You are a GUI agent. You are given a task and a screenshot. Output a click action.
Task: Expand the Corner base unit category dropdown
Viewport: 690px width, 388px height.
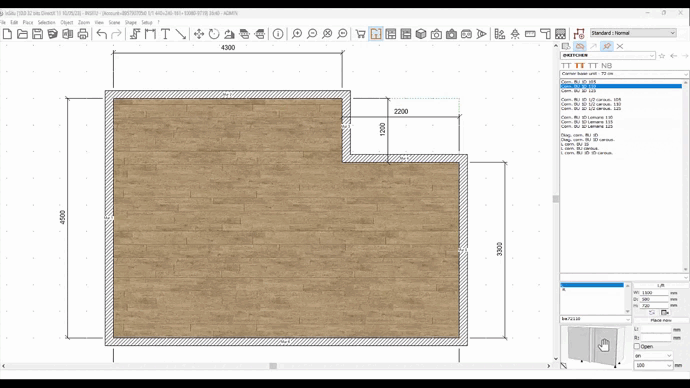click(x=624, y=74)
